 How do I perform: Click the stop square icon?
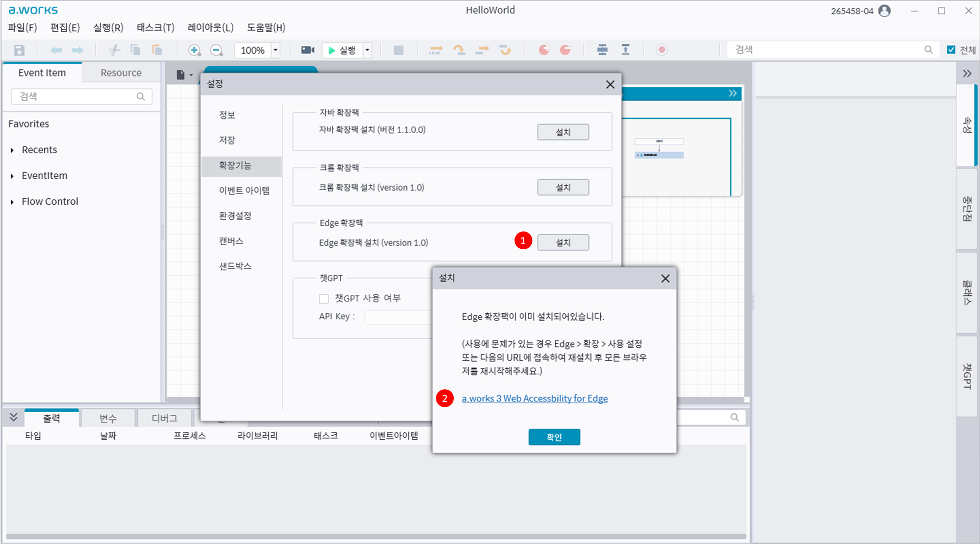point(399,50)
